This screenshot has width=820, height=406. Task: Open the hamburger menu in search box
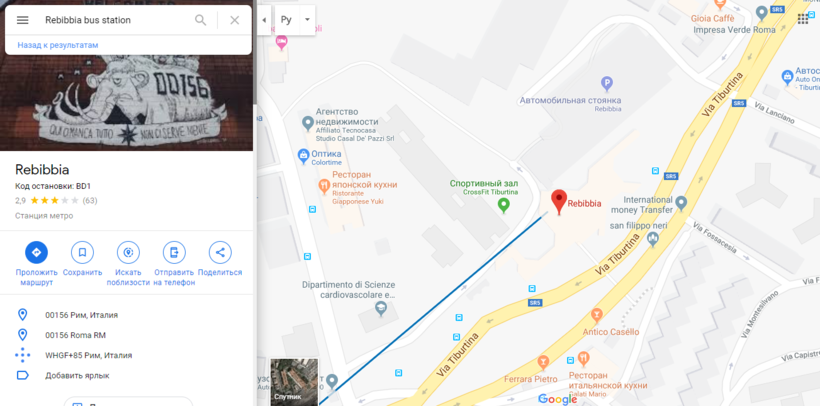pos(22,20)
